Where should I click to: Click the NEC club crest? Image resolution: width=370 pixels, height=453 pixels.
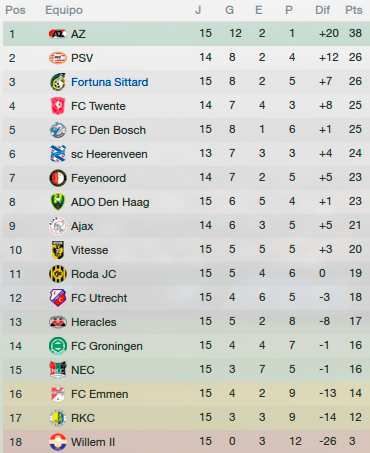pyautogui.click(x=57, y=370)
